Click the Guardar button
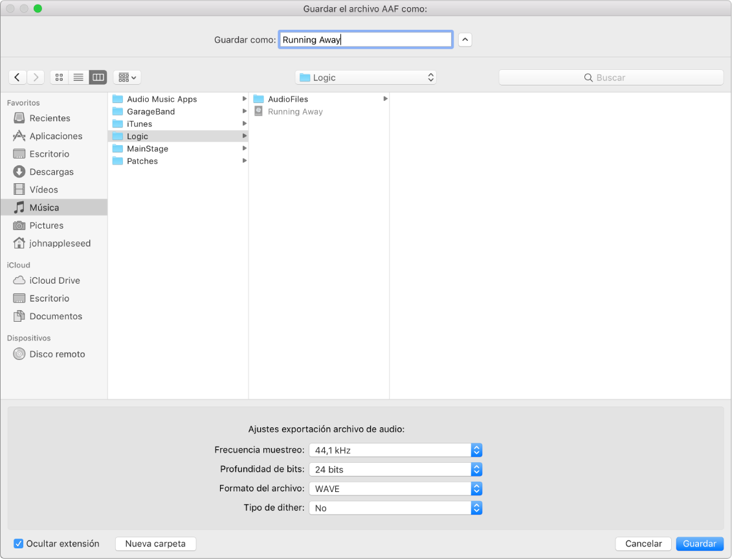The image size is (732, 560). pos(700,544)
